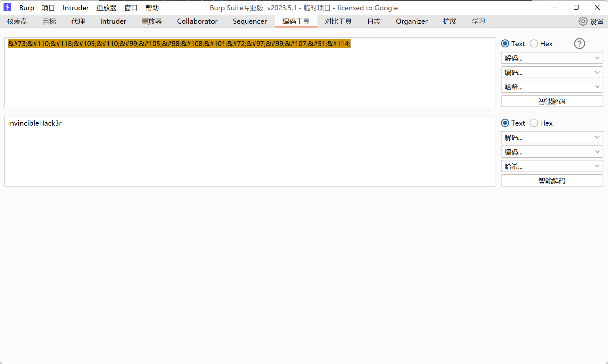Switch to the 学习 tab
Image resolution: width=608 pixels, height=364 pixels.
479,21
